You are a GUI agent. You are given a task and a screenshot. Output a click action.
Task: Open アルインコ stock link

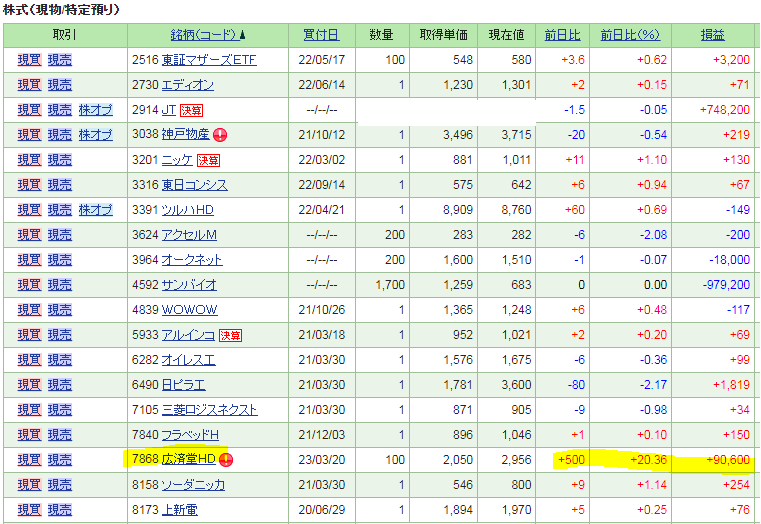(188, 335)
